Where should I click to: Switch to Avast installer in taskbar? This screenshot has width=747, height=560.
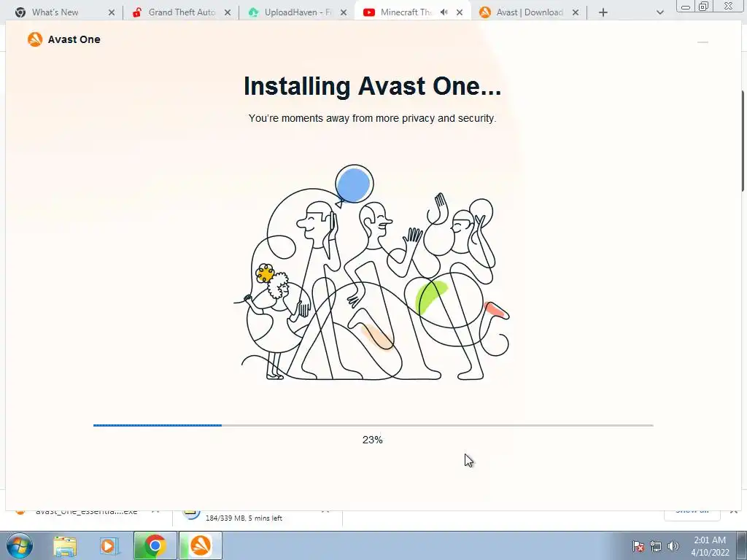pyautogui.click(x=201, y=545)
